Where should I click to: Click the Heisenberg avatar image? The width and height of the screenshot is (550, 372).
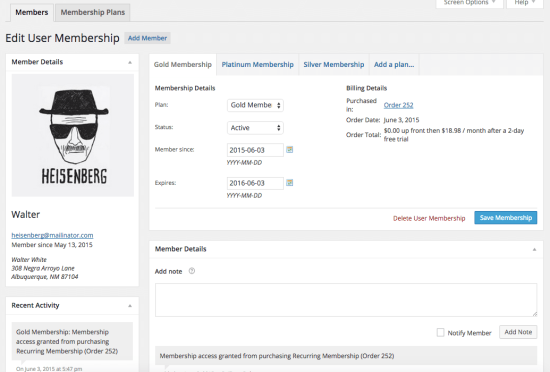pyautogui.click(x=73, y=135)
